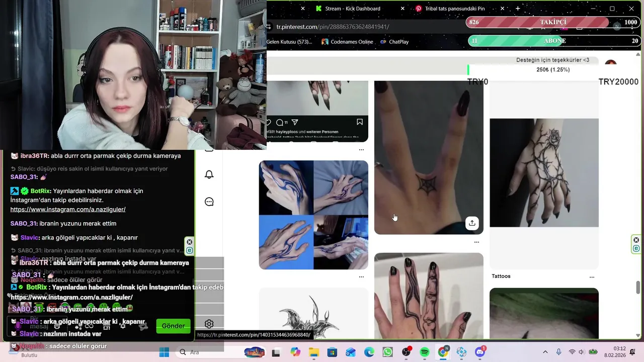The image size is (644, 362).
Task: Open Windows Start menu
Action: [164, 352]
